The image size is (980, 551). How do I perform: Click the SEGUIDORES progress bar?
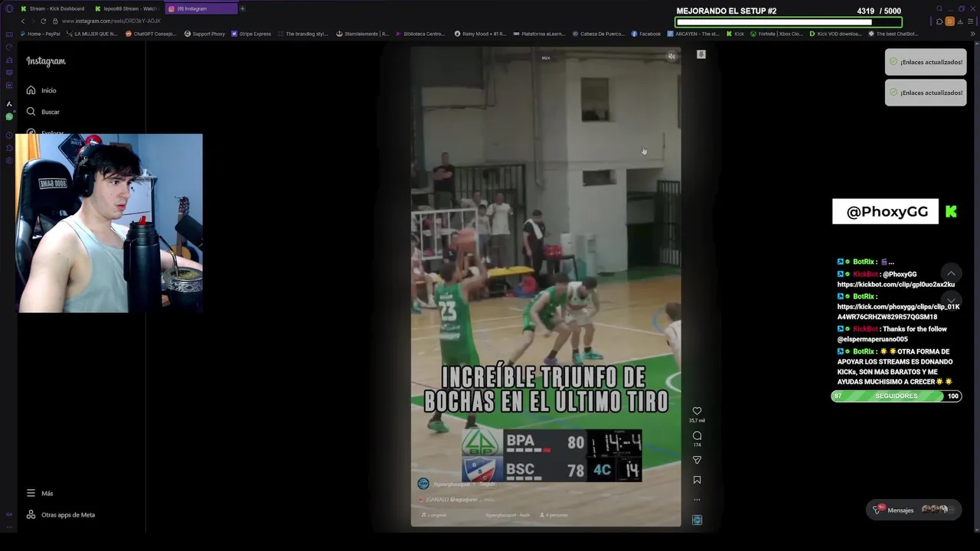coord(896,396)
